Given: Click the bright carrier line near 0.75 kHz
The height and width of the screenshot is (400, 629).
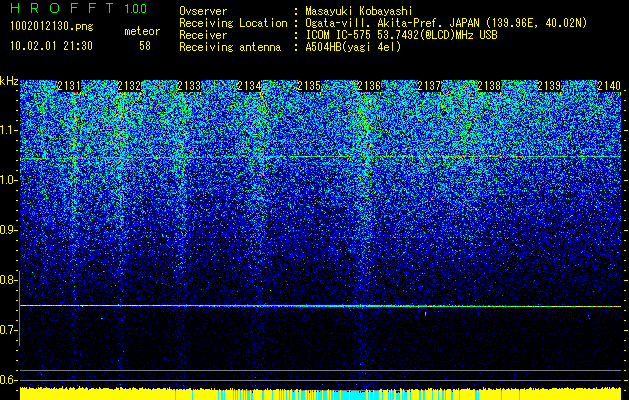Looking at the screenshot, I should [321, 306].
